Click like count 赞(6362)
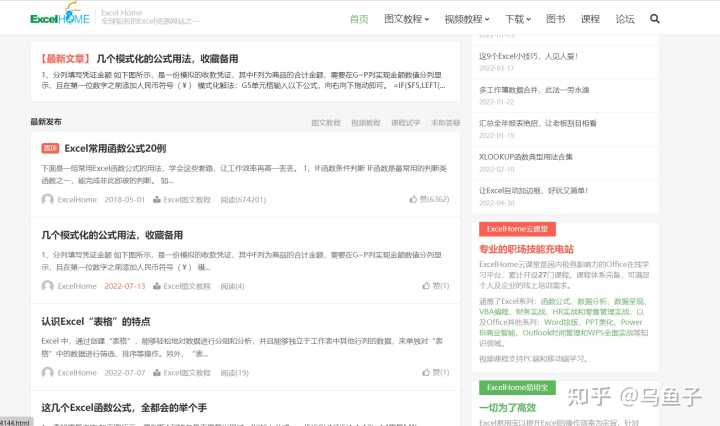 tap(434, 199)
